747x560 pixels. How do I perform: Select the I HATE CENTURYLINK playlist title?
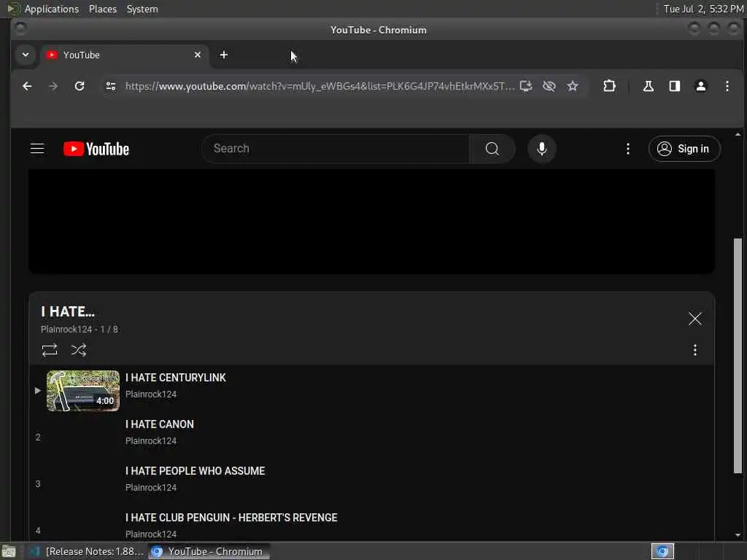click(175, 378)
